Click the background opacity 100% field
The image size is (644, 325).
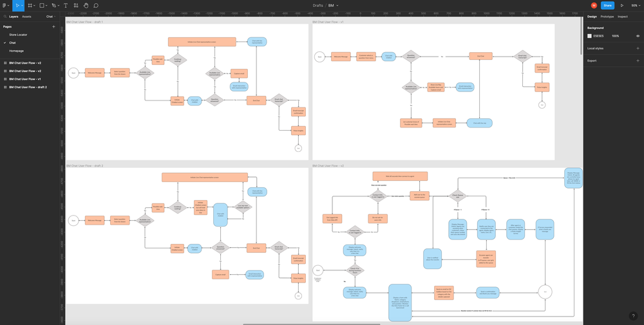tap(615, 36)
